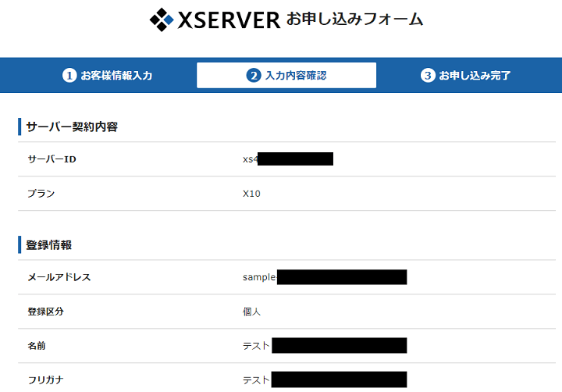This screenshot has width=562, height=392.
Task: Click the プラン label
Action: [41, 194]
